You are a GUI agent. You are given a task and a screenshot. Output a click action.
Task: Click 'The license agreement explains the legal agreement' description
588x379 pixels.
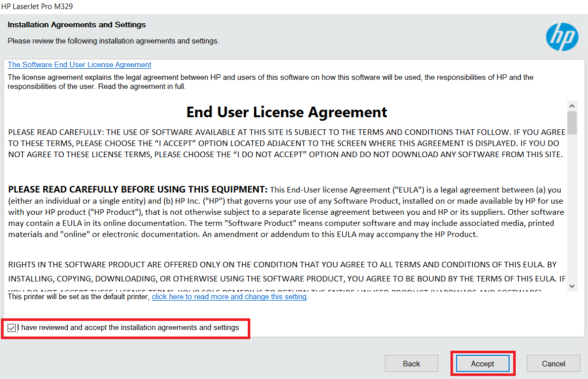click(x=270, y=82)
